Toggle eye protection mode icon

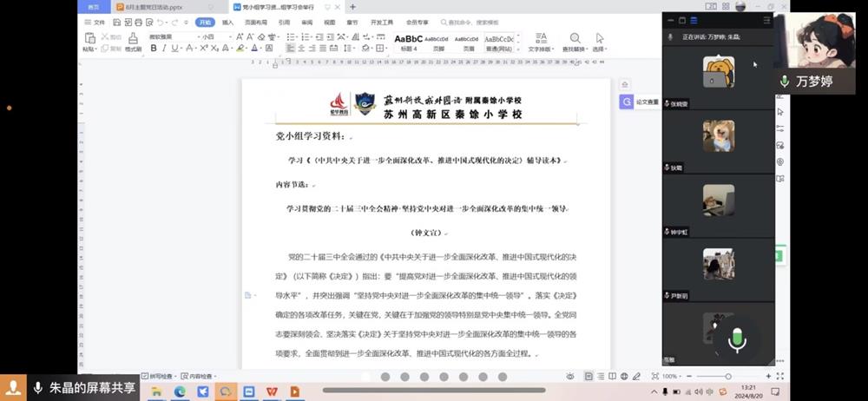click(570, 376)
